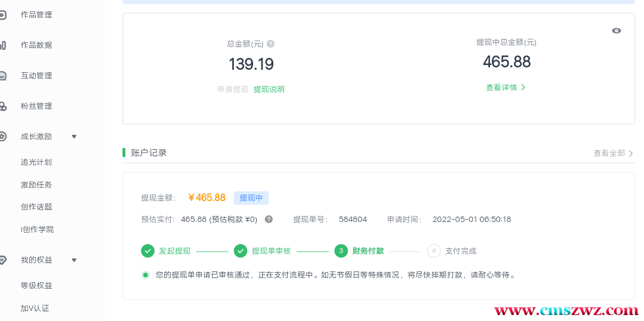Click the 作品管理 sidebar icon
The image size is (644, 321).
click(3, 15)
